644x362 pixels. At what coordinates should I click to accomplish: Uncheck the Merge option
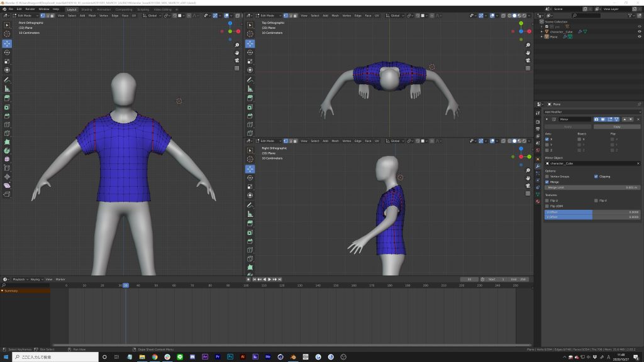click(x=547, y=182)
